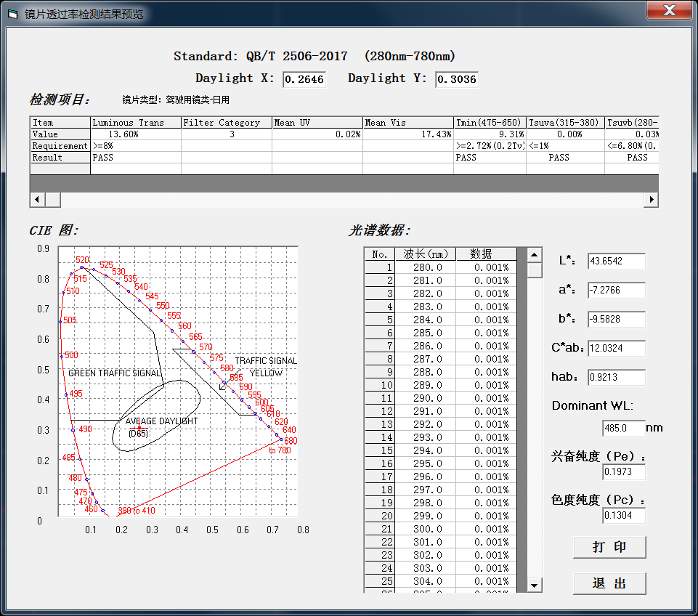This screenshot has height=616, width=698.
Task: Select the Dominant WL wavelength field
Action: (x=623, y=428)
